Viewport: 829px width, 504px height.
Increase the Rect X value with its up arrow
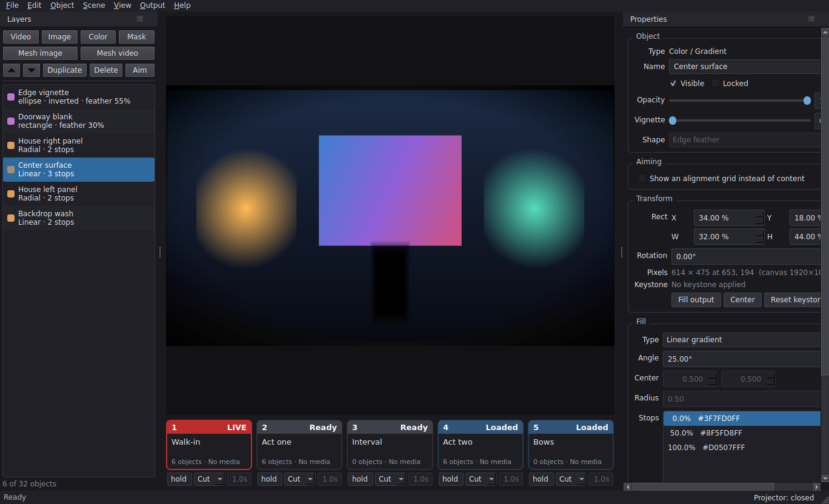(759, 214)
